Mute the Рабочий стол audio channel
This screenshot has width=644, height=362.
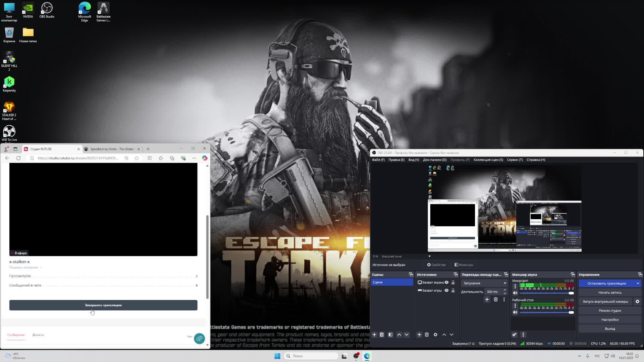515,312
